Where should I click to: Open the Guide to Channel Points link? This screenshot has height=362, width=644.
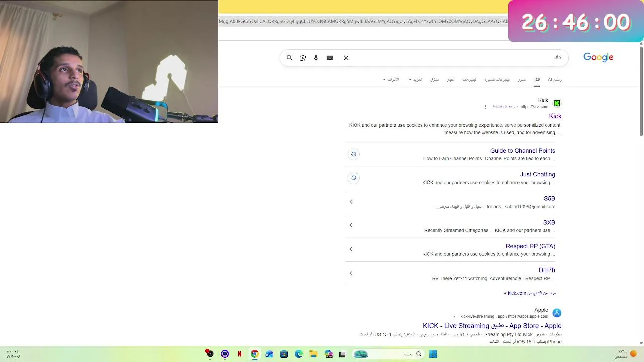point(522,151)
